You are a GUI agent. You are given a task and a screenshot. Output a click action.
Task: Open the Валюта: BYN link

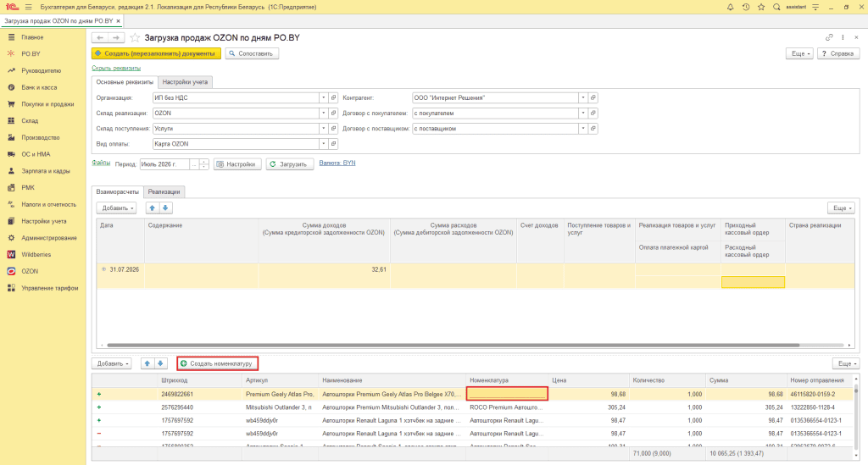pyautogui.click(x=337, y=163)
